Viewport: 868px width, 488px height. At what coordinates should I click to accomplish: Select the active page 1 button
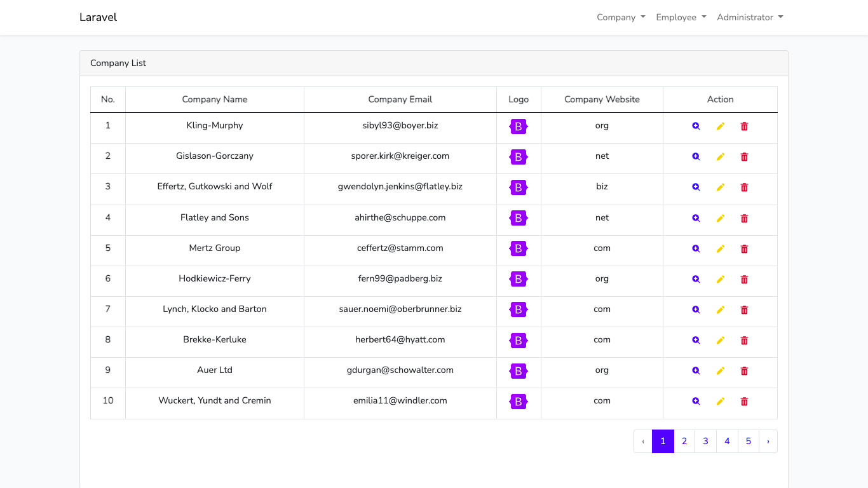663,441
